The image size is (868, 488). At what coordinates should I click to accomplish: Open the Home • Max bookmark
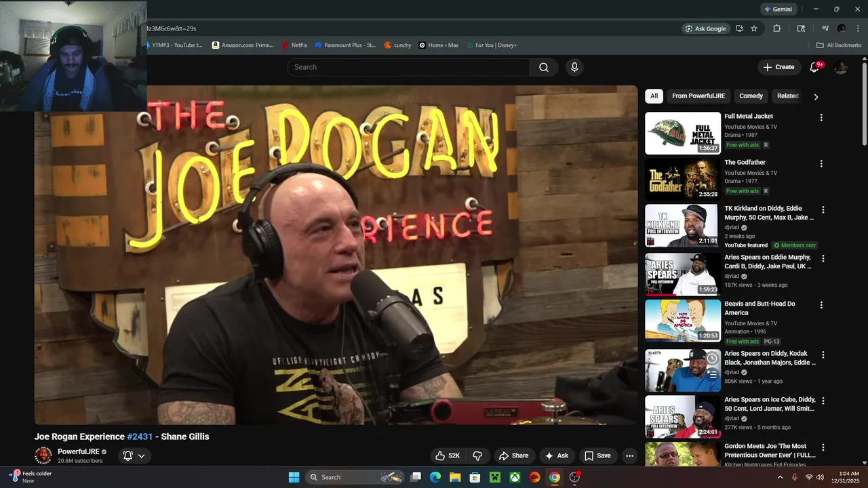coord(439,45)
